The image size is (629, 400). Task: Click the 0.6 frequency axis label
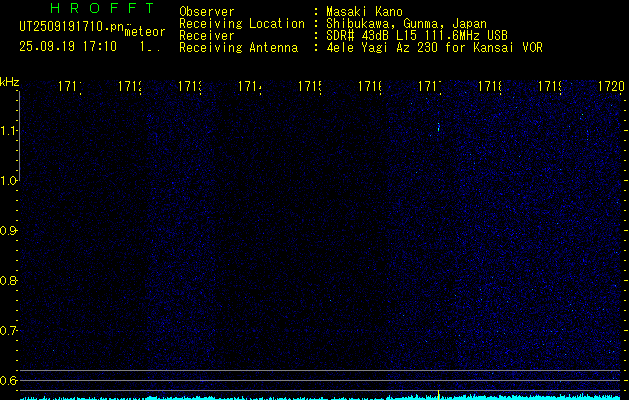8,380
